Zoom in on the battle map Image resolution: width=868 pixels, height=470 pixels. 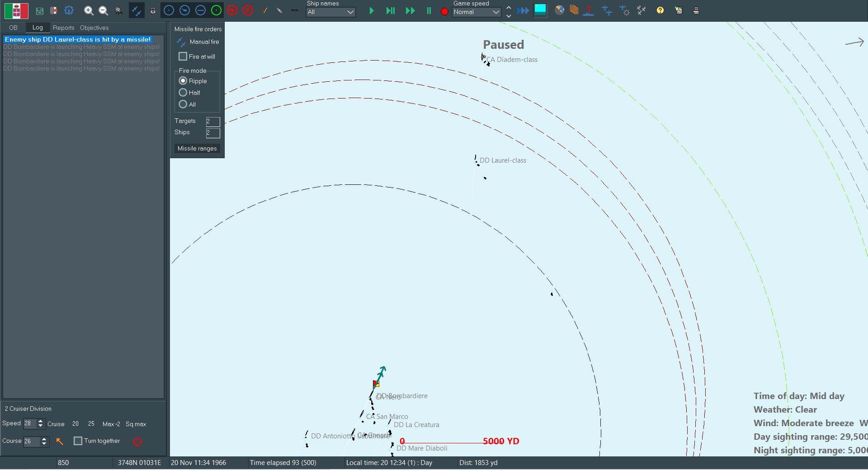89,10
